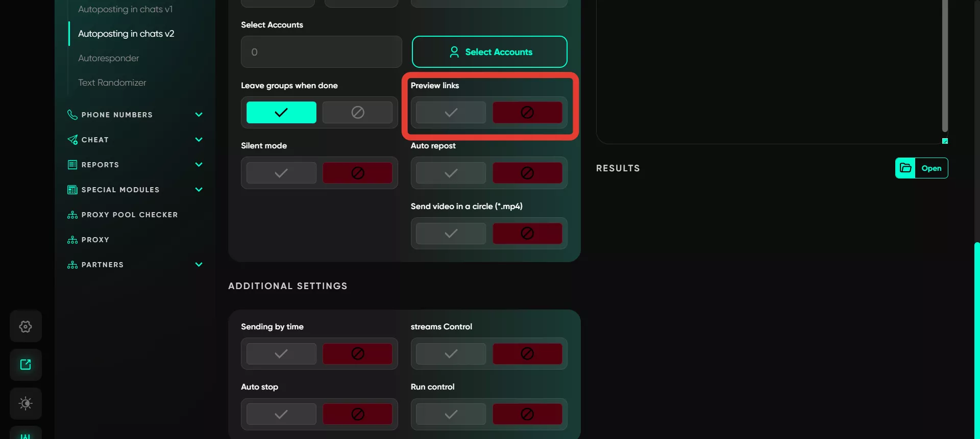Click the Phone Numbers handset icon
Viewport: 980px width, 439px height.
(72, 115)
